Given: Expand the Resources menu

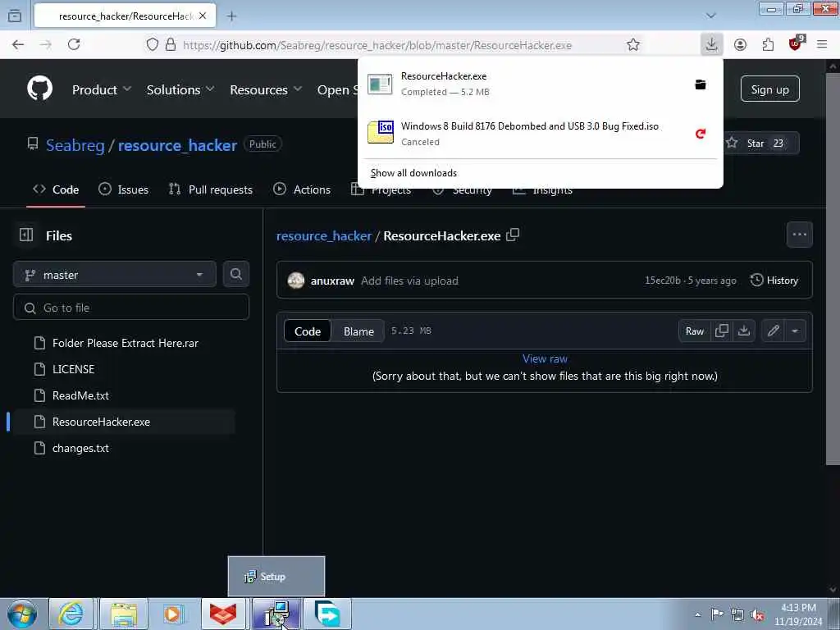Looking at the screenshot, I should coord(266,89).
